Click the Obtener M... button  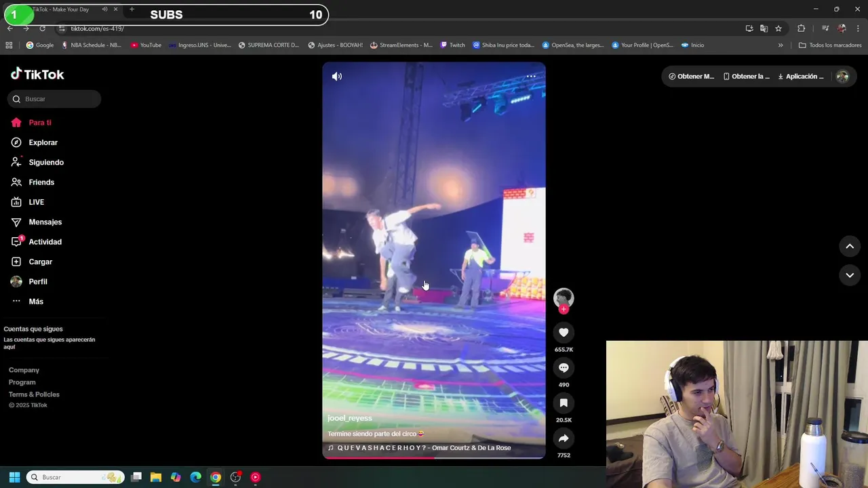pos(692,77)
